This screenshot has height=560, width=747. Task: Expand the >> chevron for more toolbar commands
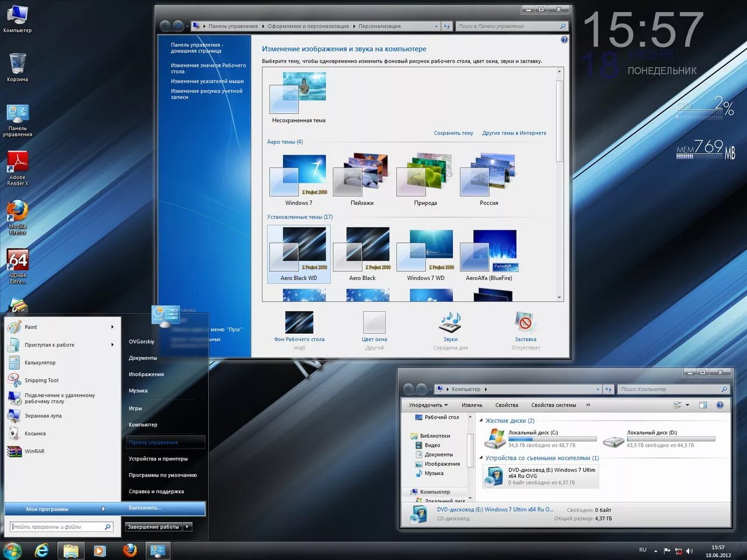coord(588,405)
